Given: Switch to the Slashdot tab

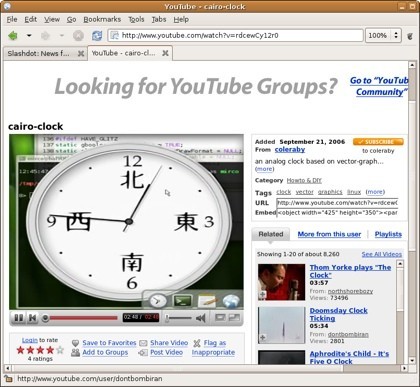Looking at the screenshot, I should 38,53.
